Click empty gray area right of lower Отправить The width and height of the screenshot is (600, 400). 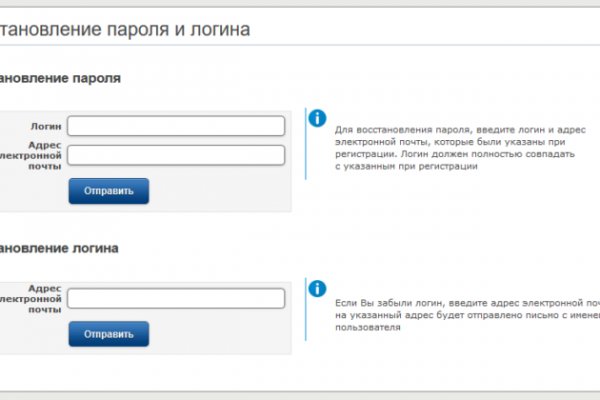220,334
